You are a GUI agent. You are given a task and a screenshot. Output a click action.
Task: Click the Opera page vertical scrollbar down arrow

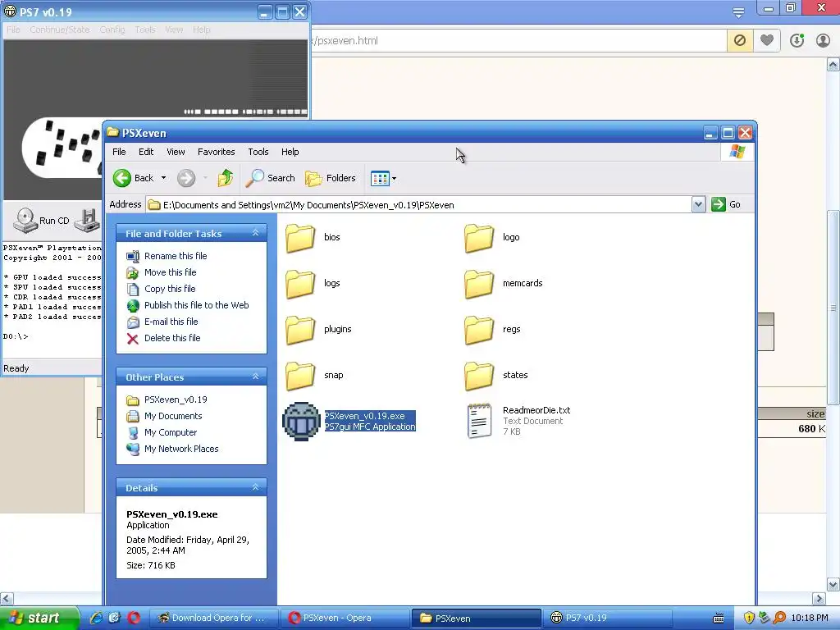pos(833,584)
